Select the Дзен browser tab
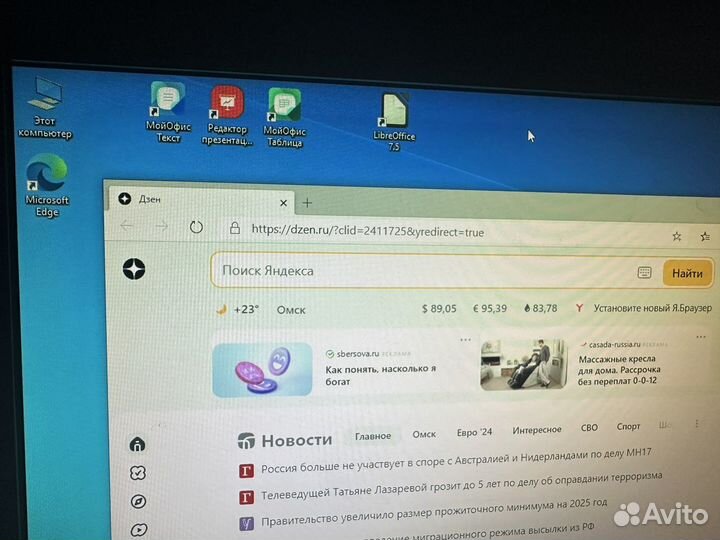This screenshot has width=720, height=540. [x=202, y=200]
